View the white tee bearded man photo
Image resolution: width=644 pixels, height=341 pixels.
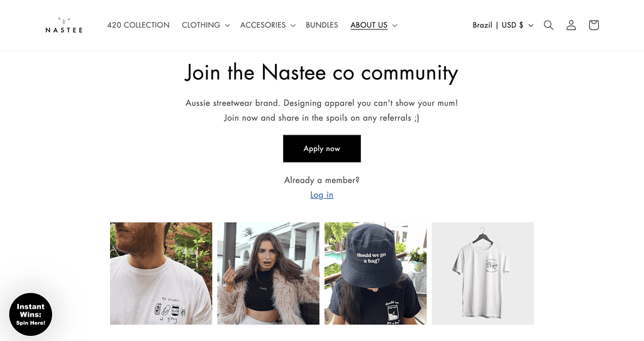coord(161,274)
